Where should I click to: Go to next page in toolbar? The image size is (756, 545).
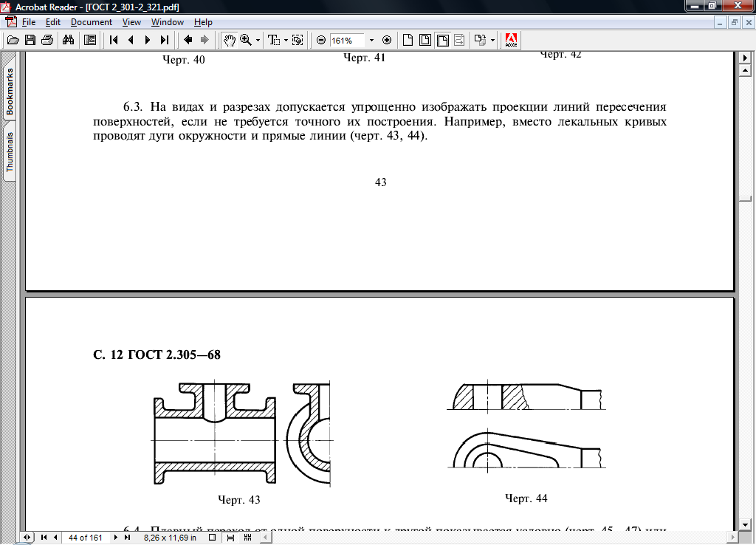tap(148, 41)
